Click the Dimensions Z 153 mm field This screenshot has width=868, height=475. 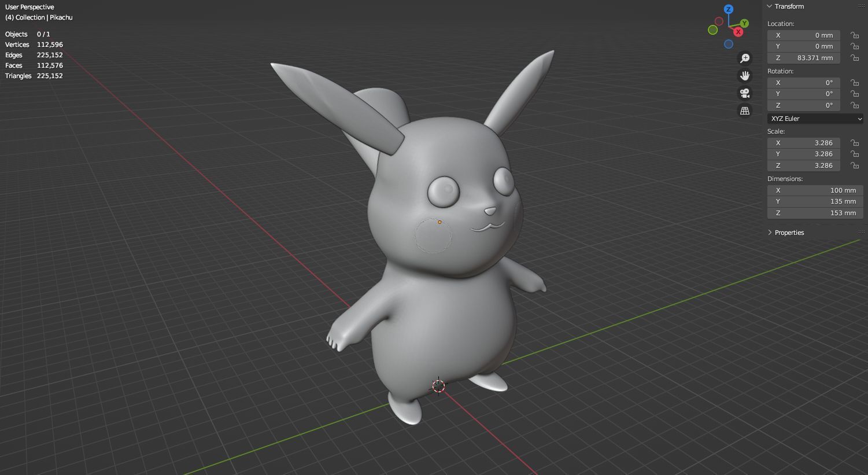(x=815, y=213)
